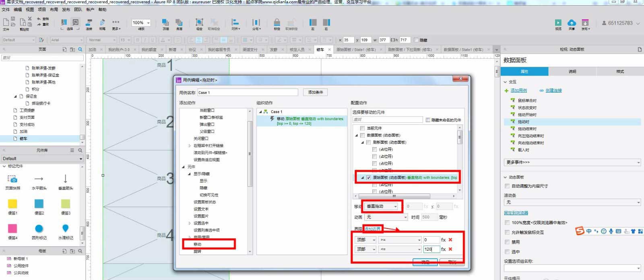Click the Bring to Front (顶层) icon

pos(165,23)
